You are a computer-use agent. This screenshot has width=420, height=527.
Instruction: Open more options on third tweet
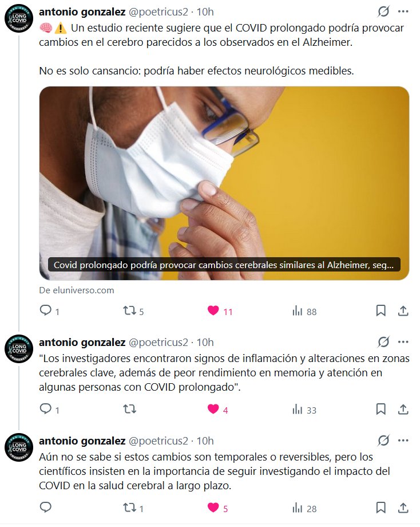(403, 441)
